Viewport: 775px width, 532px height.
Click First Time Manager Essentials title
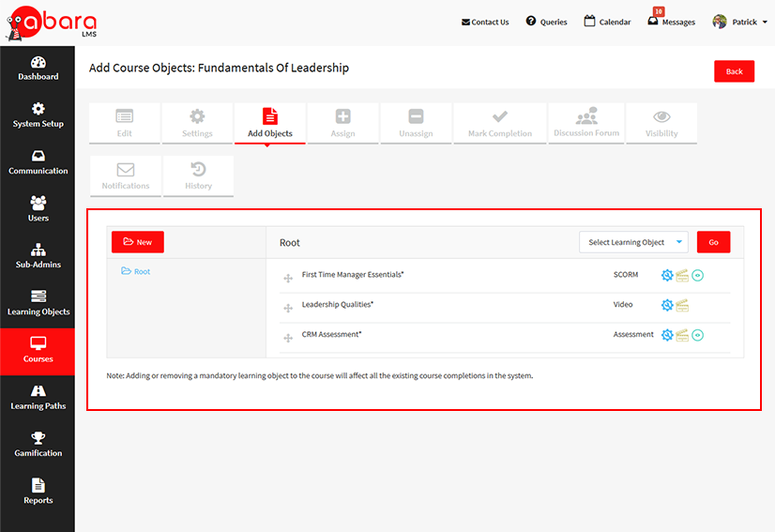pyautogui.click(x=353, y=274)
